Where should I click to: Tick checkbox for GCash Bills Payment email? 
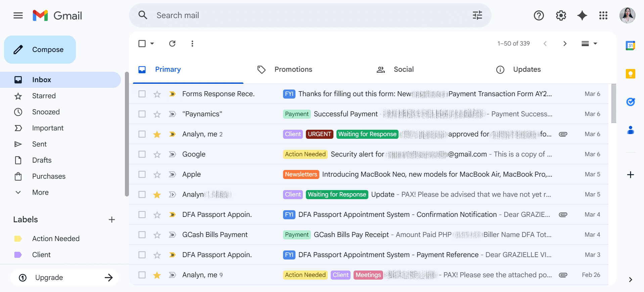point(142,235)
